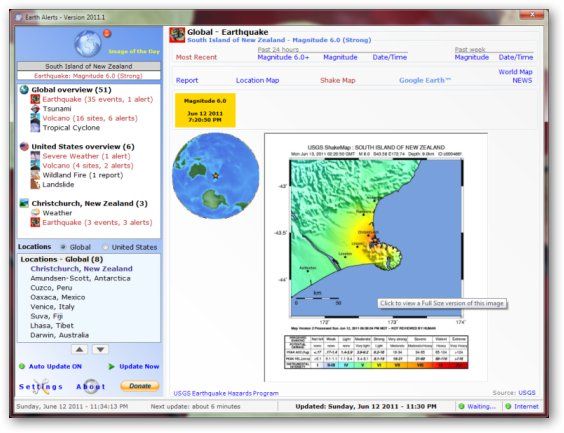Select Cuzco, Peru location
Viewport: 564px width, 433px height.
point(51,288)
